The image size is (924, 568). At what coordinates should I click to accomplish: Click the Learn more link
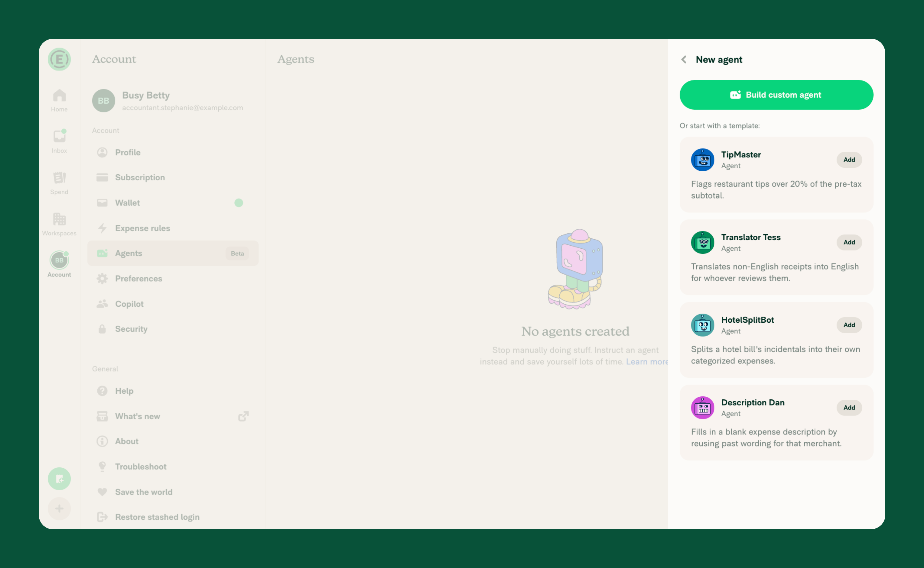click(x=646, y=362)
